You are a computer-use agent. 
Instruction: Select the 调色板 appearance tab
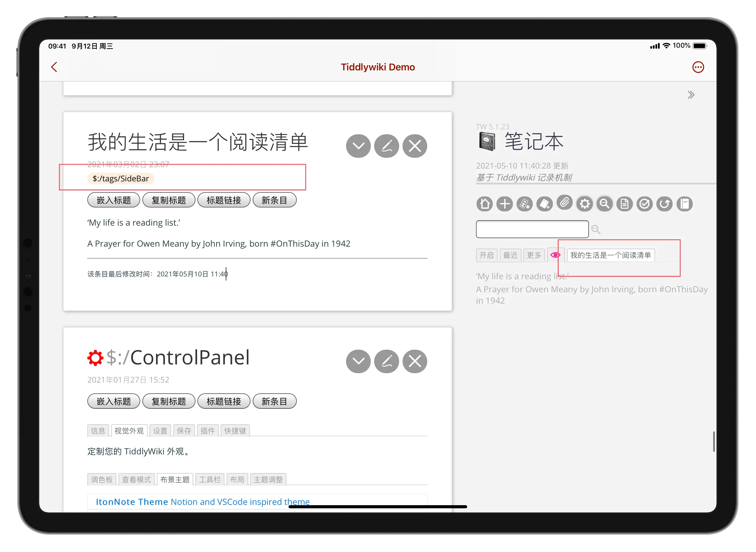point(102,480)
